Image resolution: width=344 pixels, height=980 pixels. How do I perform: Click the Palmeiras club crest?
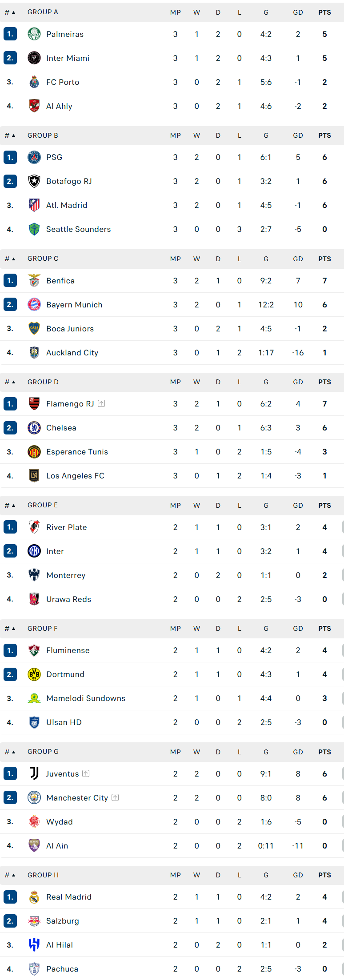[34, 34]
